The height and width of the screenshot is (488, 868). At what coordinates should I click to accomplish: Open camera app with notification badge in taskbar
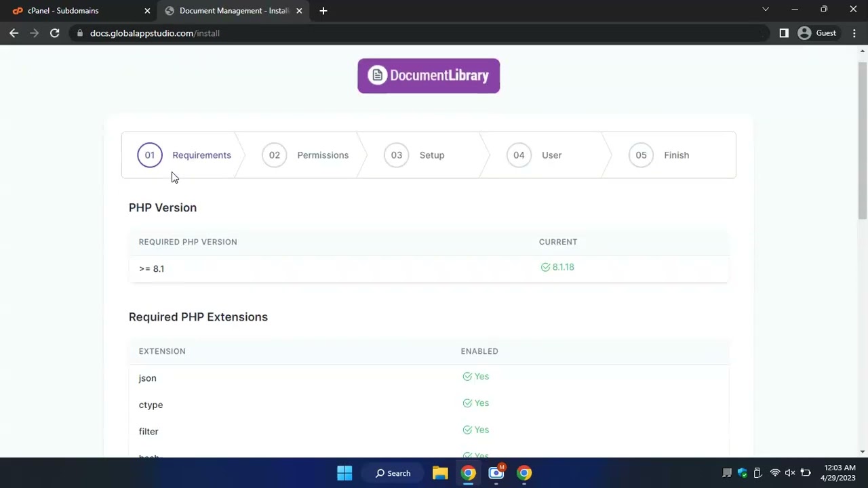tap(496, 473)
